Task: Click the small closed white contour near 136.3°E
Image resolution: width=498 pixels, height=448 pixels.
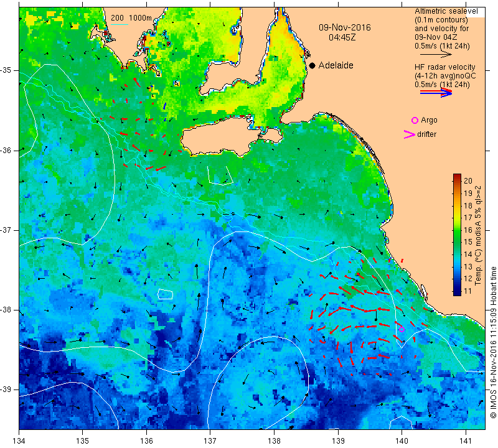Action: coord(165,294)
